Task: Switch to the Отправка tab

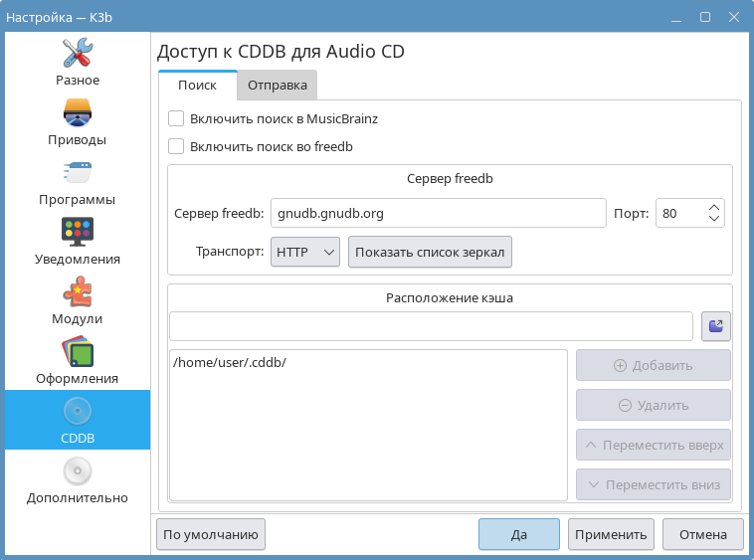Action: point(277,86)
